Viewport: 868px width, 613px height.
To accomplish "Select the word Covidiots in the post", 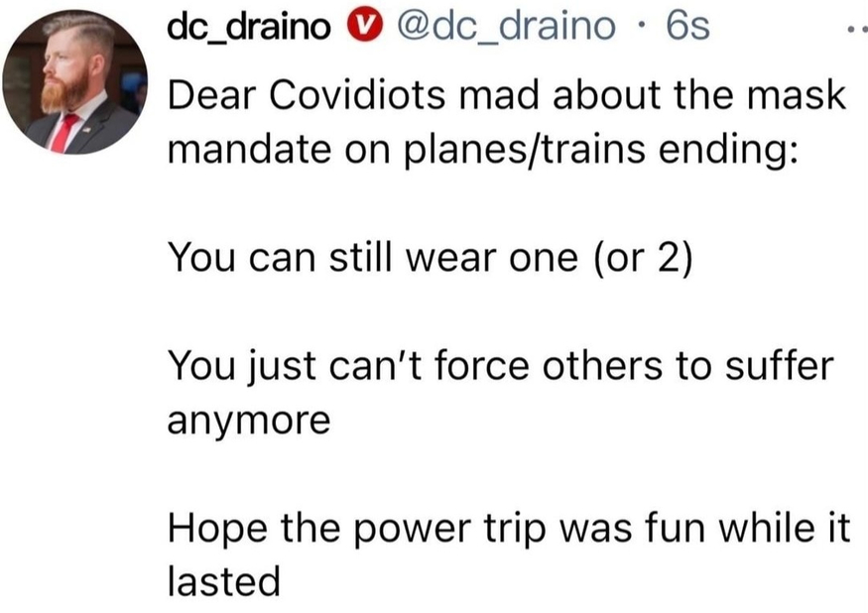I will pos(357,94).
